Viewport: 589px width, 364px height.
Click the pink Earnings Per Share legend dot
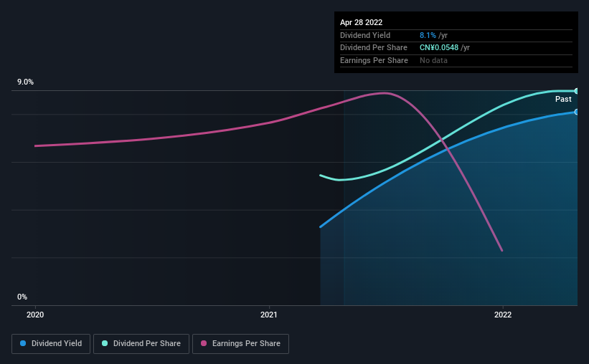coord(204,343)
